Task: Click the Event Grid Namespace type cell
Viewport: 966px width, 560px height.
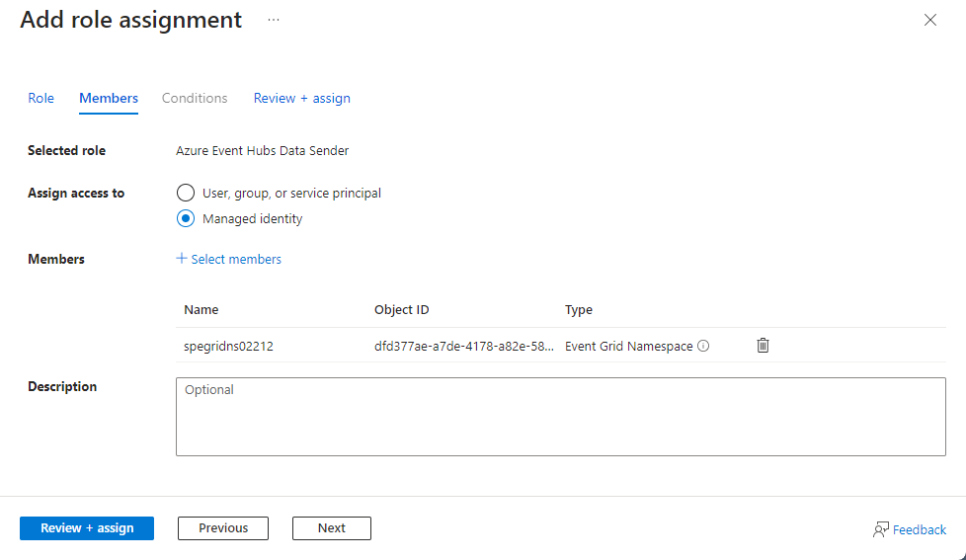Action: (629, 347)
